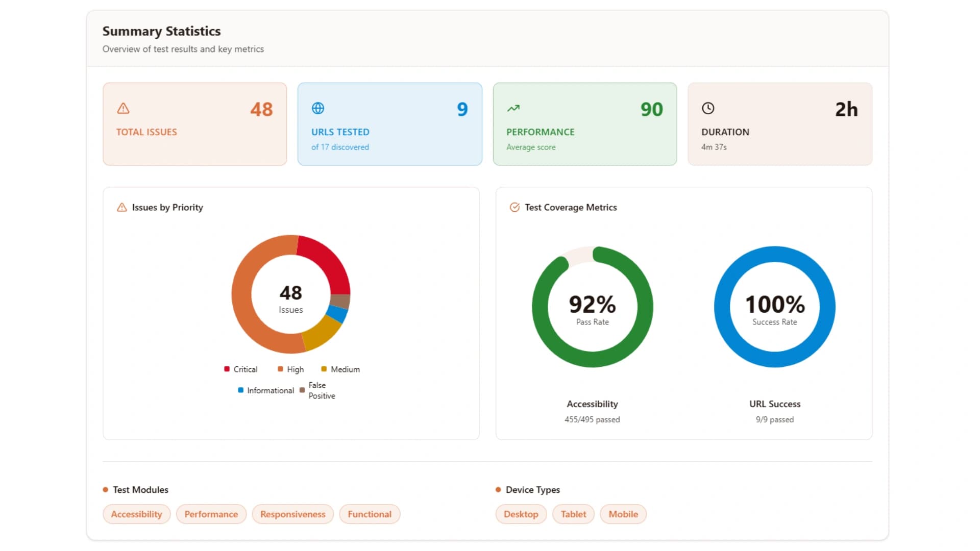
Task: Click the globe icon in URLs Tested card
Action: pos(318,108)
